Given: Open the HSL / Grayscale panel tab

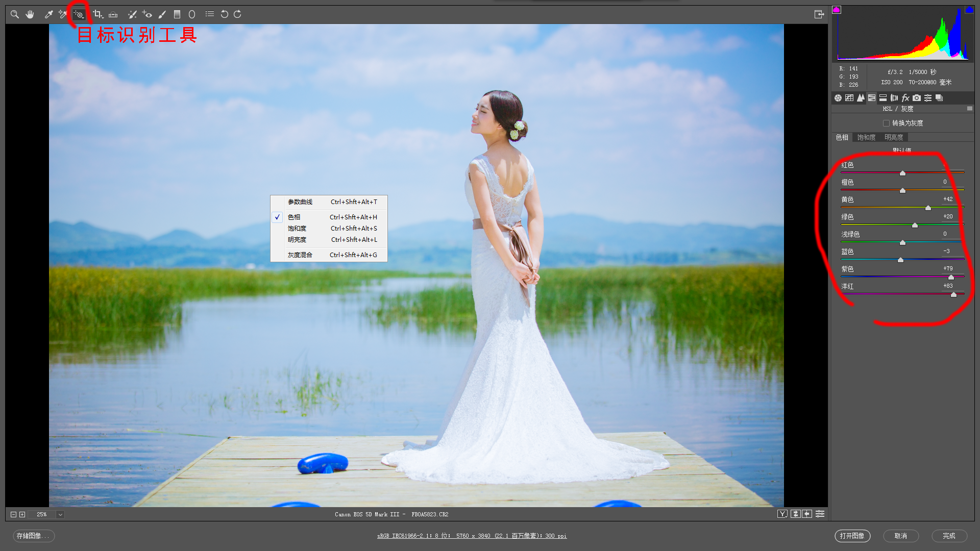Looking at the screenshot, I should 872,98.
